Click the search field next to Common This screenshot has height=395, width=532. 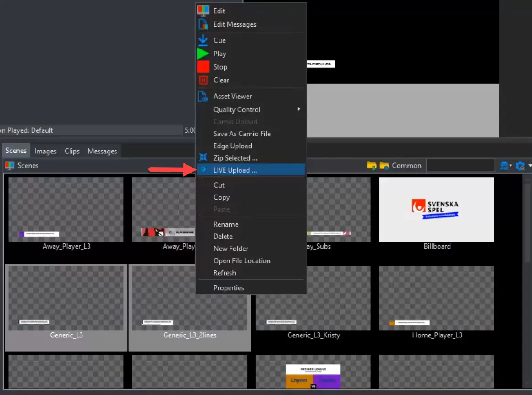coord(460,166)
